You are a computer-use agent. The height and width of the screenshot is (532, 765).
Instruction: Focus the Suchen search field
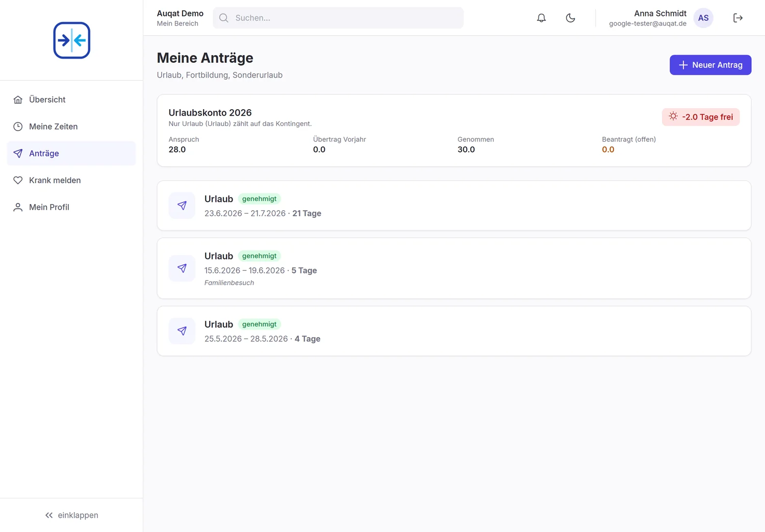click(x=338, y=18)
